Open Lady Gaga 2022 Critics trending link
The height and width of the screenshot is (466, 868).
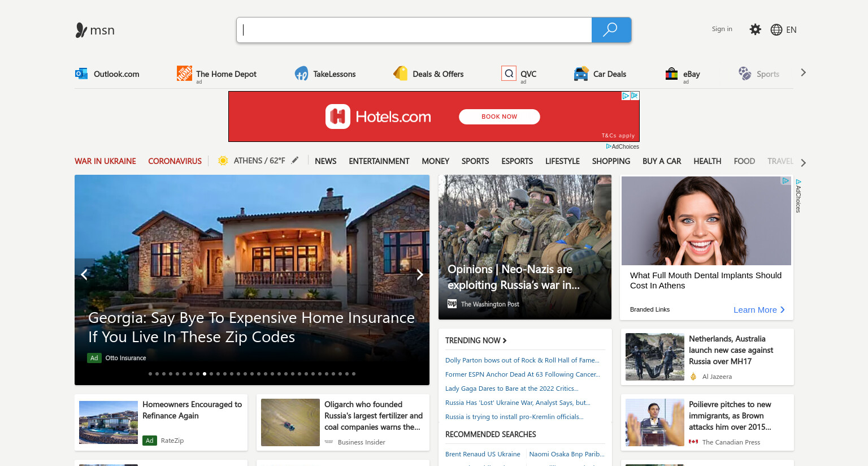point(512,389)
